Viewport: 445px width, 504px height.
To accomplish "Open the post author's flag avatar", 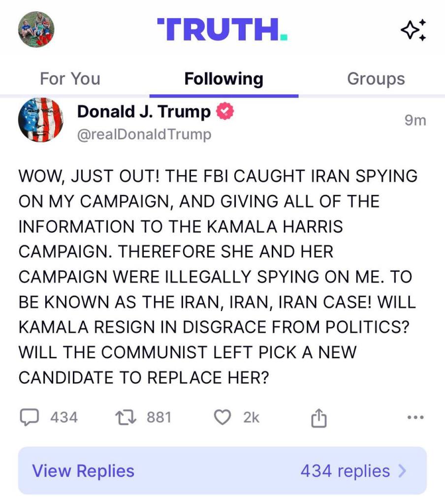I will [x=40, y=121].
